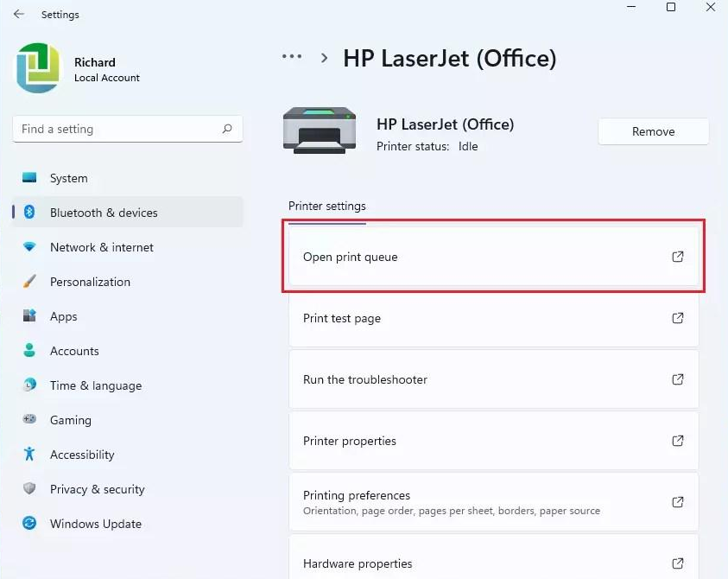Click the magnifier icon in search box
The width and height of the screenshot is (728, 579).
(227, 129)
